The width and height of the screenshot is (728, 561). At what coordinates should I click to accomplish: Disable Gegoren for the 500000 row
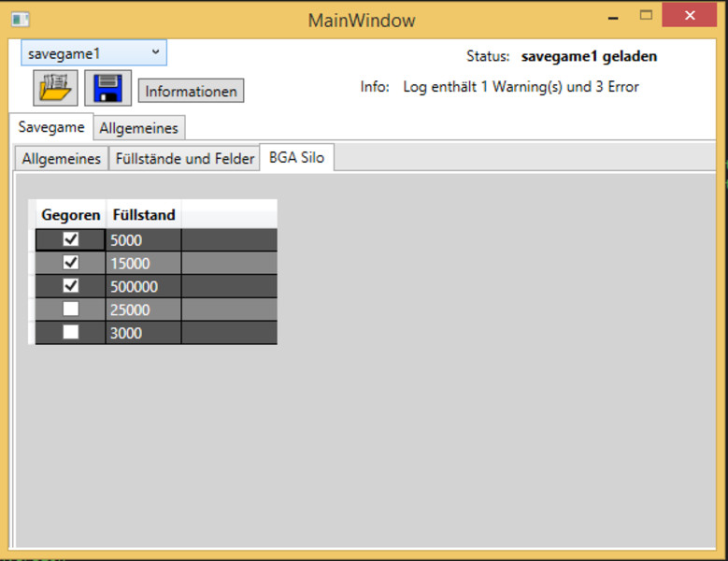tap(71, 286)
